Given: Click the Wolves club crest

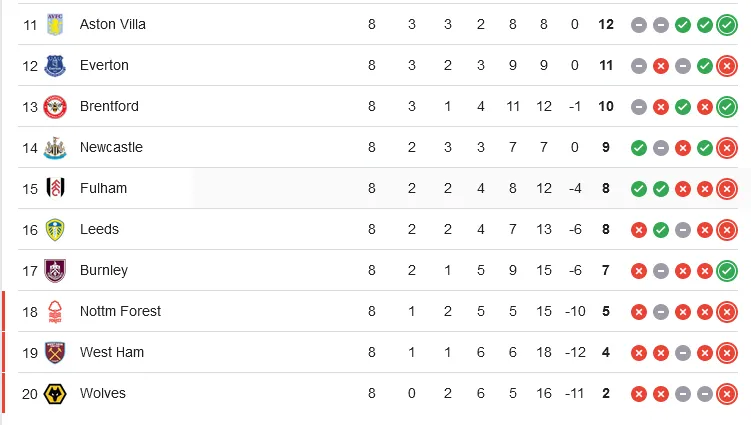Looking at the screenshot, I should (54, 393).
